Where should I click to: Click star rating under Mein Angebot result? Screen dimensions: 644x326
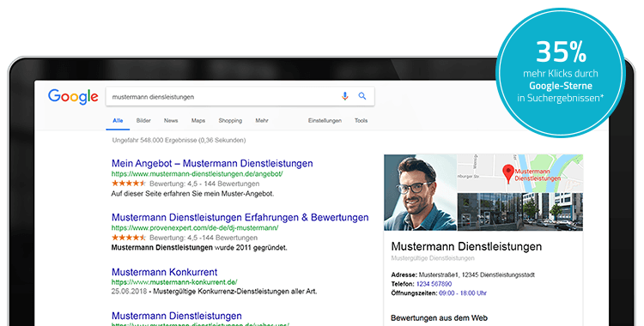click(129, 183)
